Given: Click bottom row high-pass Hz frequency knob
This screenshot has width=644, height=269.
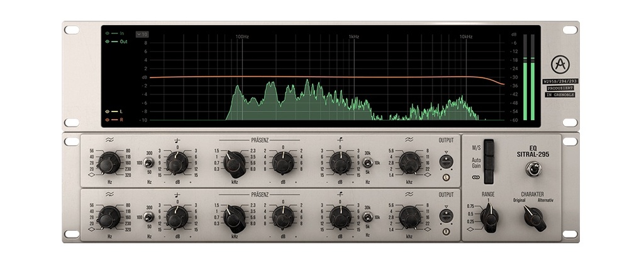Looking at the screenshot, I should [109, 217].
